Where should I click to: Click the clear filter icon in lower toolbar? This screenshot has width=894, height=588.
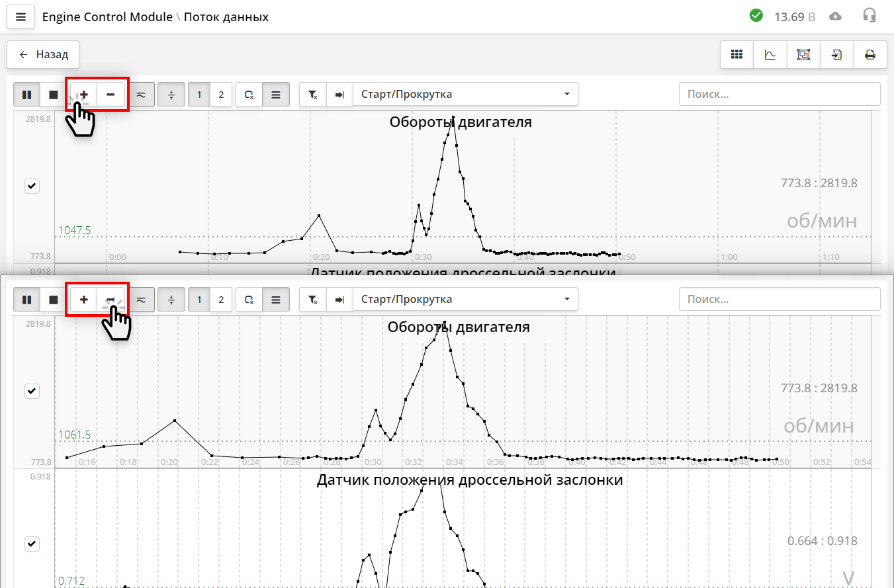point(313,300)
